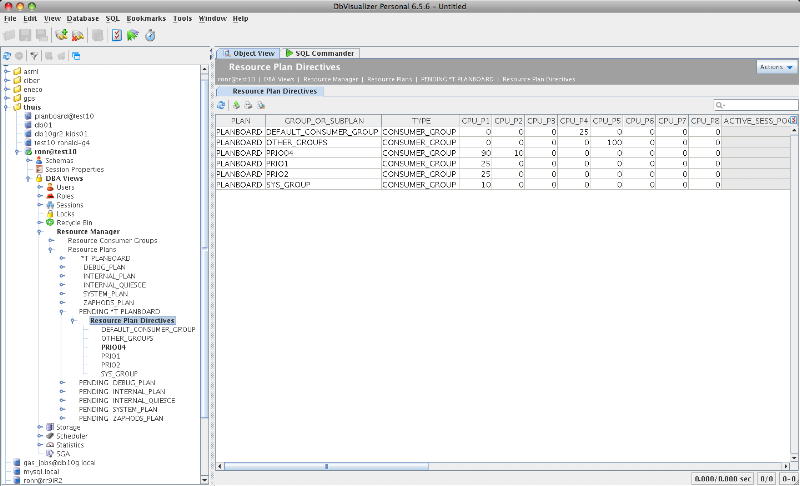800x486 pixels.
Task: Click the refresh icon in database tree toolbar
Action: (x=7, y=56)
